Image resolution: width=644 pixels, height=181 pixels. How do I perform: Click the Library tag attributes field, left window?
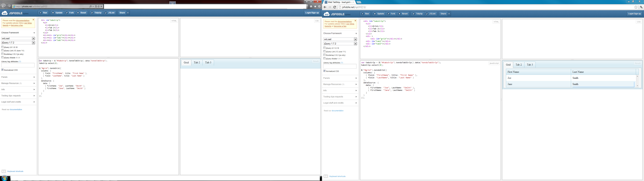tap(18, 65)
